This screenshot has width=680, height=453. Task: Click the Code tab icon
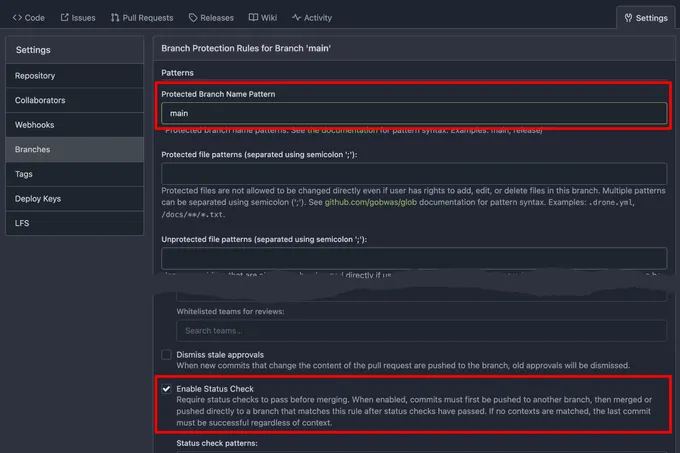coord(17,18)
